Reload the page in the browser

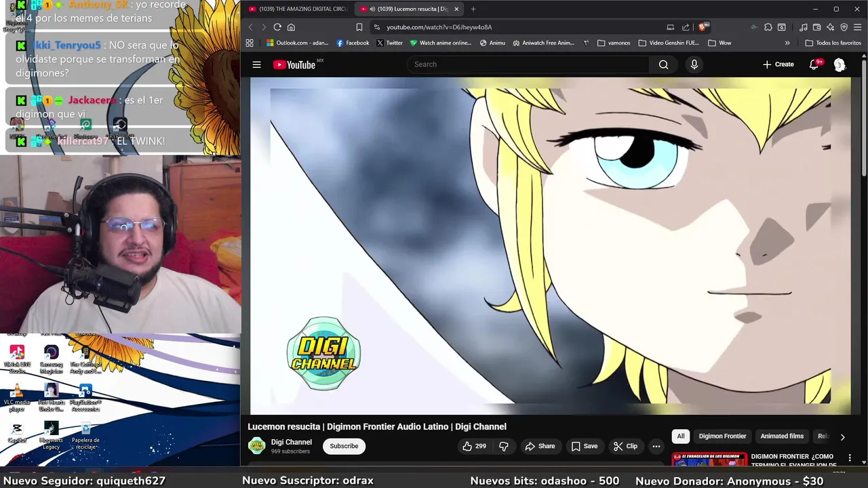(277, 27)
